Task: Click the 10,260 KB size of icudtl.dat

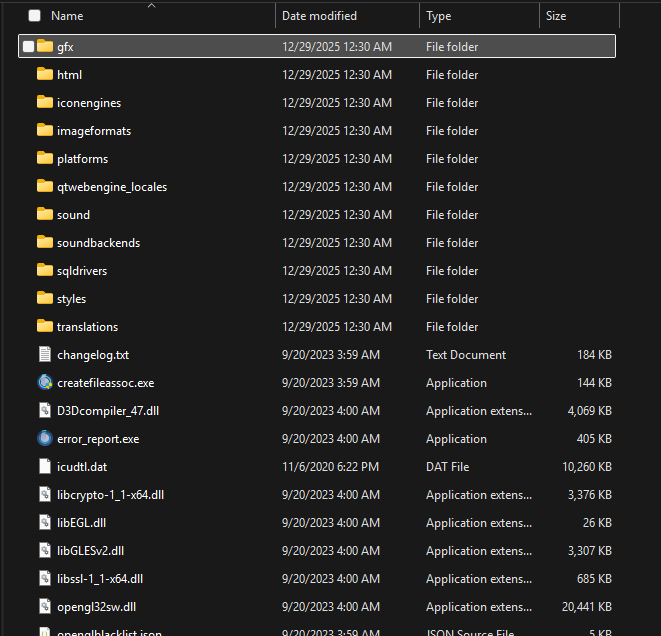Action: [x=587, y=467]
